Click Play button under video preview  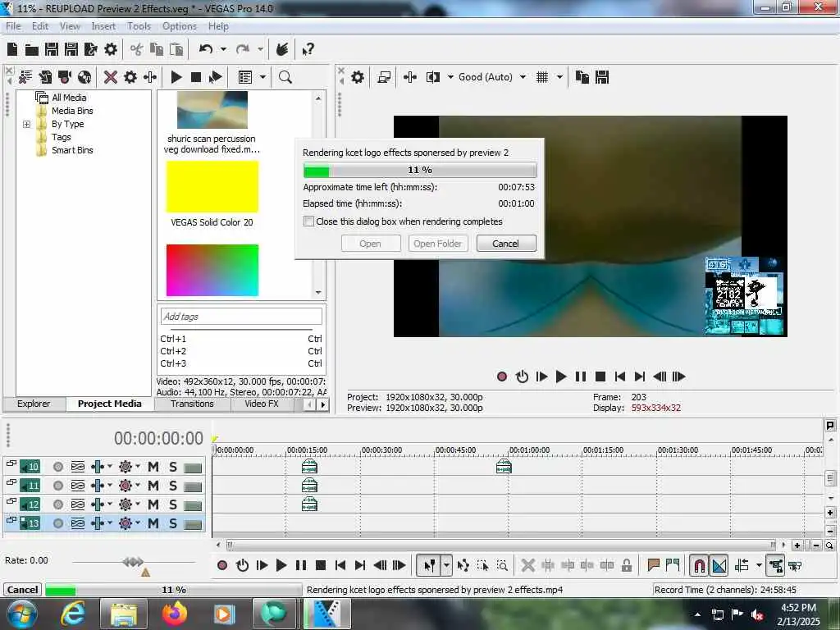click(561, 377)
